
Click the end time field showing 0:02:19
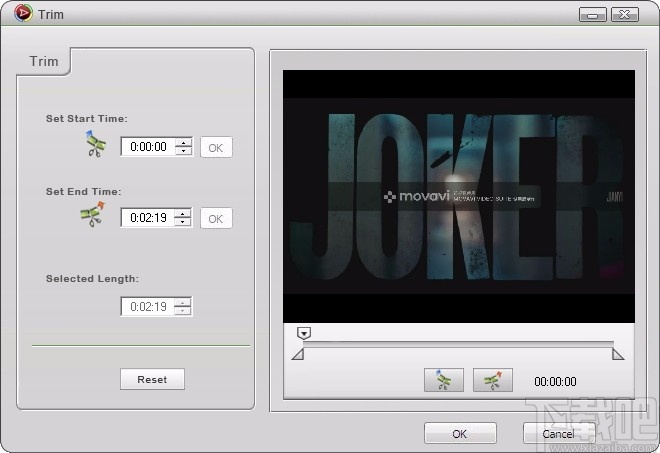pos(148,218)
